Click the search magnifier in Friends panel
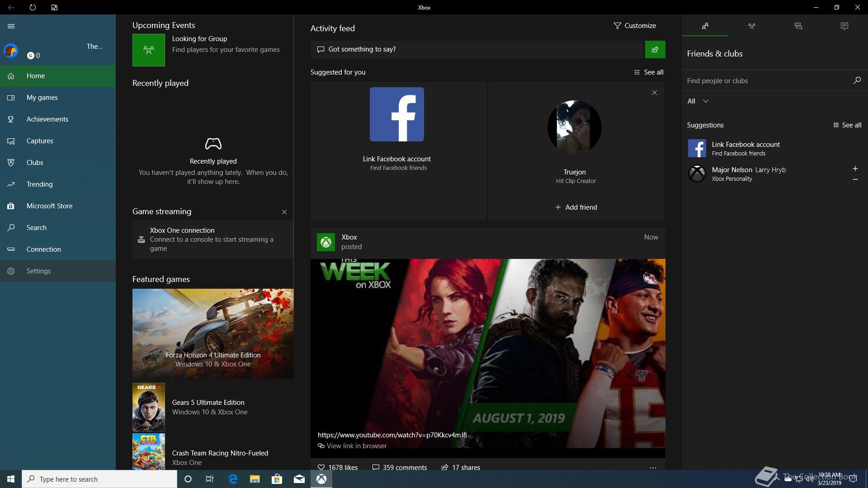This screenshot has height=488, width=868. click(857, 80)
